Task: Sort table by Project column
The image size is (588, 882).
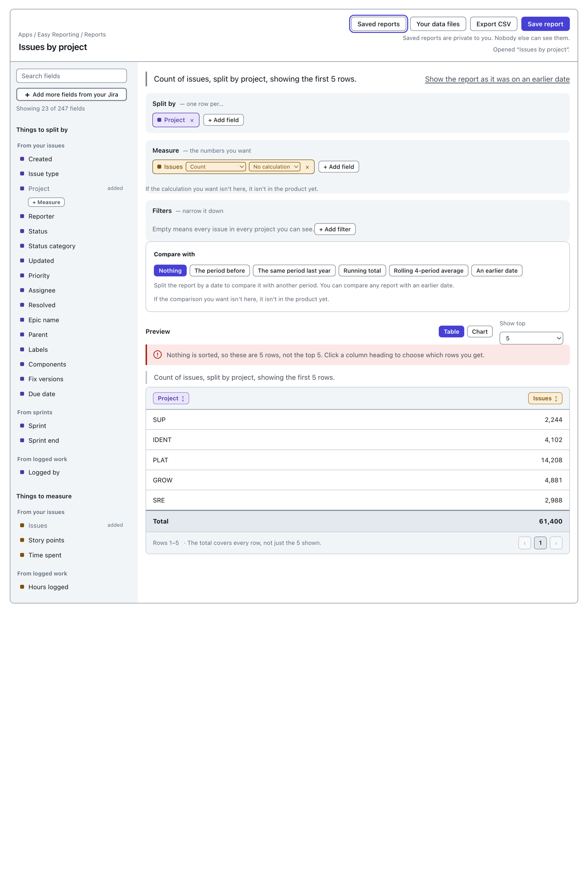Action: click(171, 398)
